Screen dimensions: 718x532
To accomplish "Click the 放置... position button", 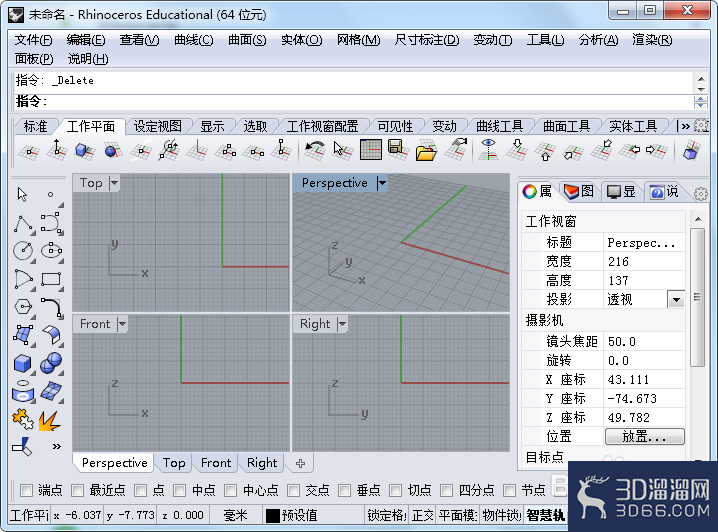I will click(645, 437).
